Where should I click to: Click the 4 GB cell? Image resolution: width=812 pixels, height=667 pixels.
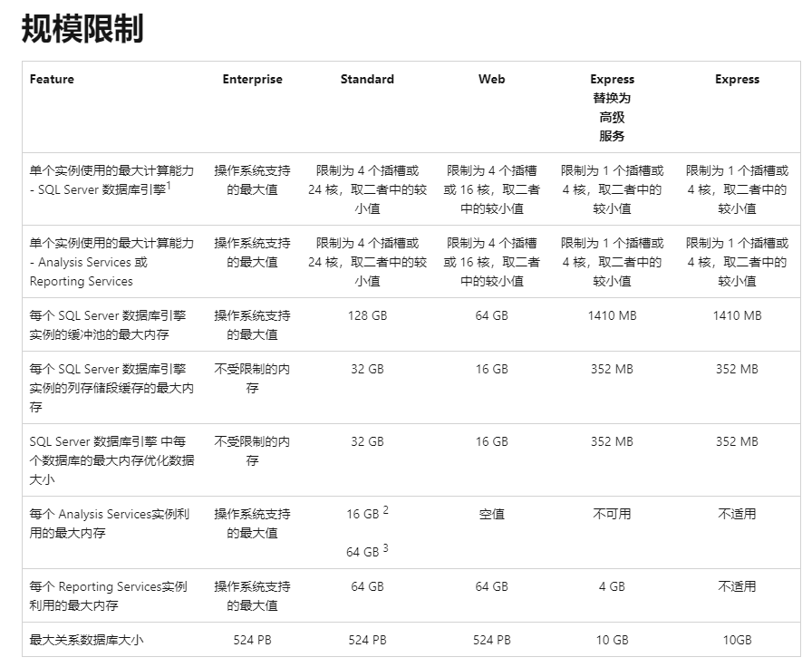click(x=612, y=586)
